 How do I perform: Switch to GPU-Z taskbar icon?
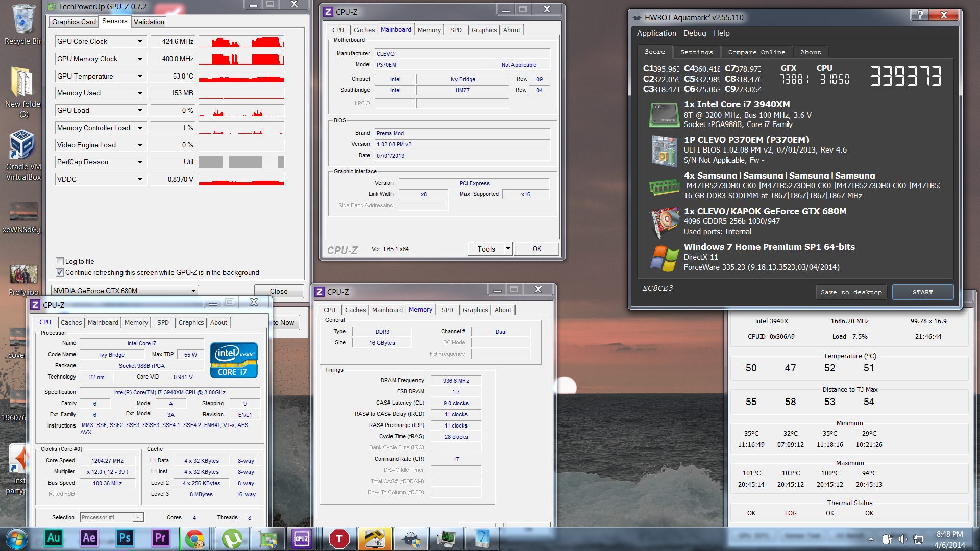click(x=268, y=539)
